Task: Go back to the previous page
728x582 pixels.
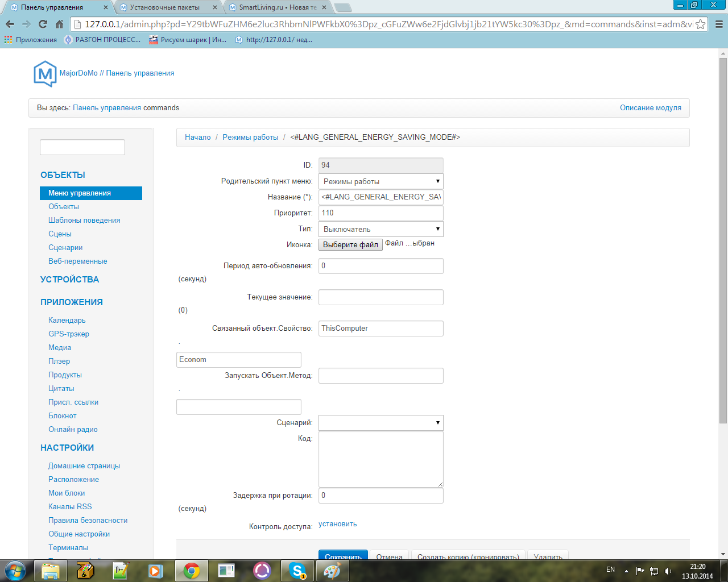Action: [x=10, y=24]
